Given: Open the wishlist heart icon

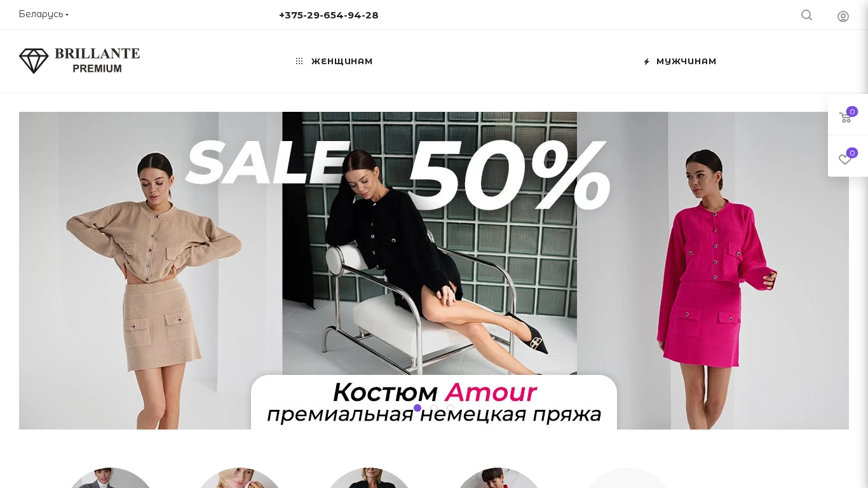Looking at the screenshot, I should (x=845, y=159).
